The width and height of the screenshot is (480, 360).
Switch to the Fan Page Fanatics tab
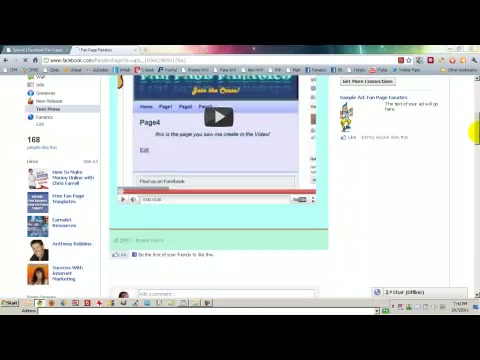[105, 50]
